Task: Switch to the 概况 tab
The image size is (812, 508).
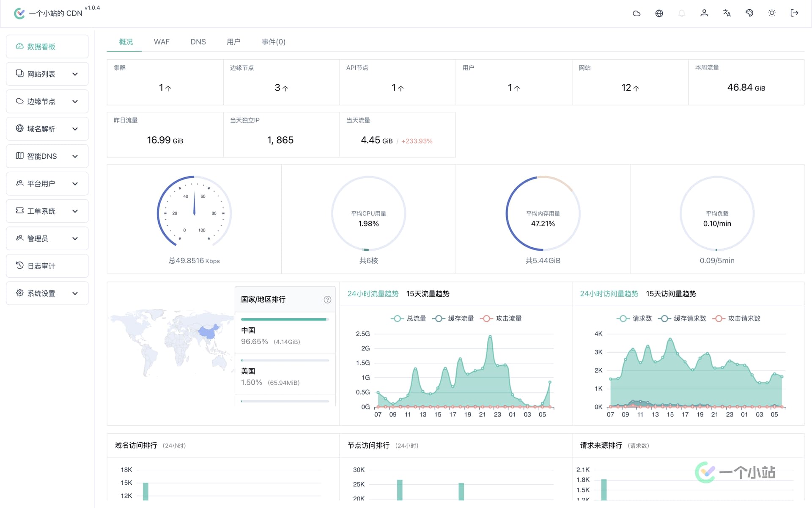Action: (126, 41)
